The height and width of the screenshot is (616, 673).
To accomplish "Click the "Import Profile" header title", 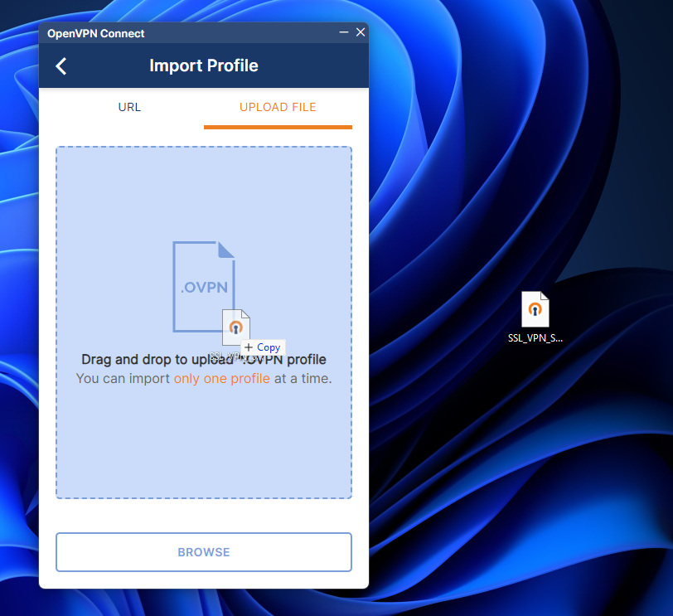I will (x=203, y=65).
